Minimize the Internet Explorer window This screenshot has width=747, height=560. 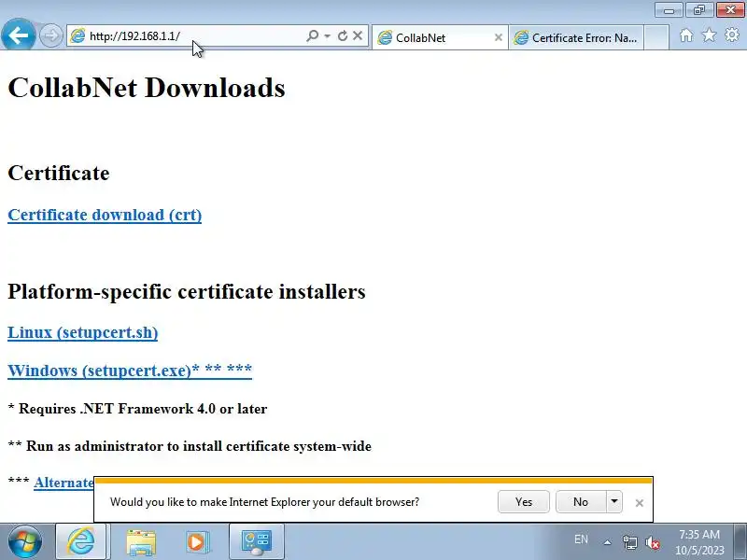coord(669,10)
